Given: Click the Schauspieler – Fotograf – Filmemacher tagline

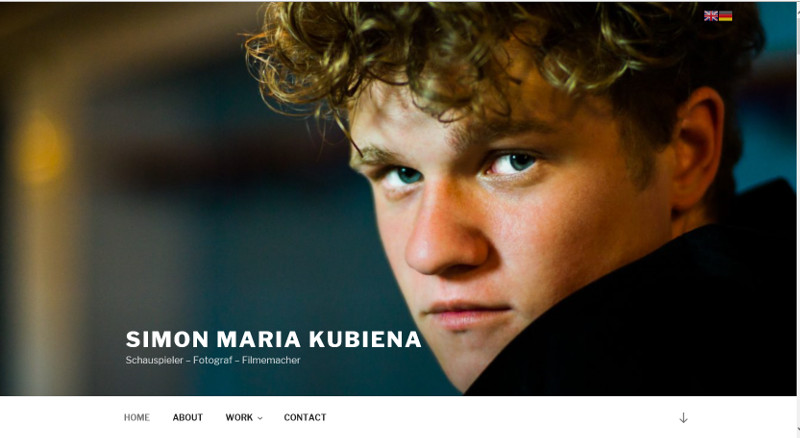Looking at the screenshot, I should click(x=213, y=360).
